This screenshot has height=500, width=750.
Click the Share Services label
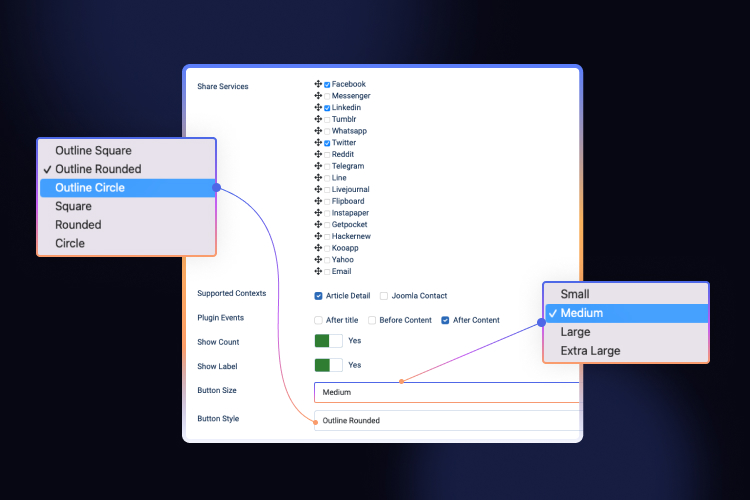click(x=223, y=87)
